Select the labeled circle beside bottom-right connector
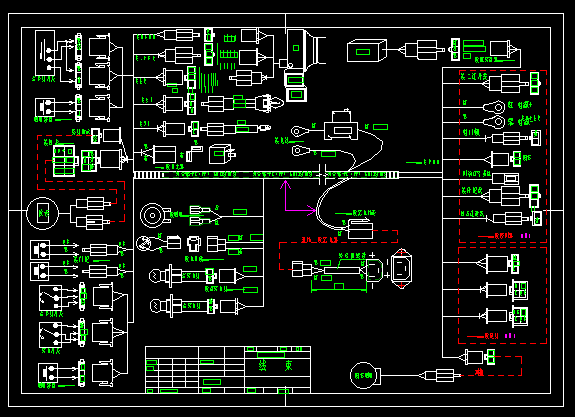 tap(363, 375)
